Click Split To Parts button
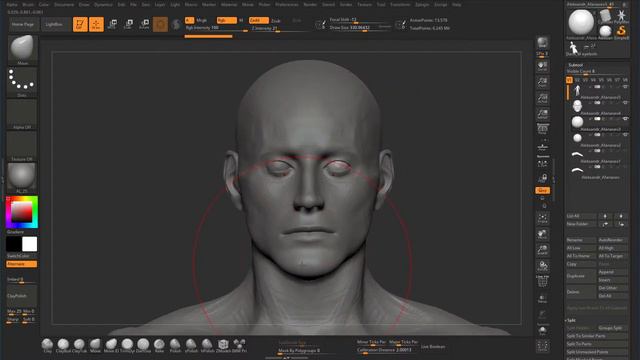Image resolution: width=640 pixels, height=360 pixels. click(x=597, y=344)
